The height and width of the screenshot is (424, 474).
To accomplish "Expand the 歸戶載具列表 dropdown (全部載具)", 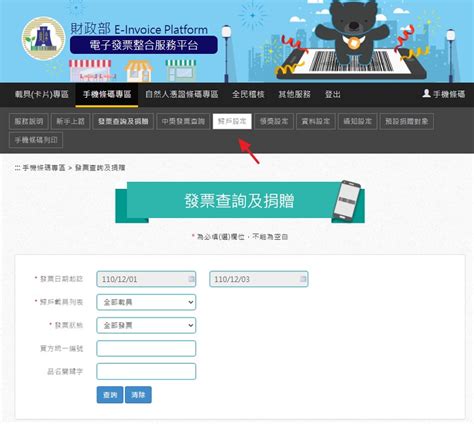I will point(146,302).
